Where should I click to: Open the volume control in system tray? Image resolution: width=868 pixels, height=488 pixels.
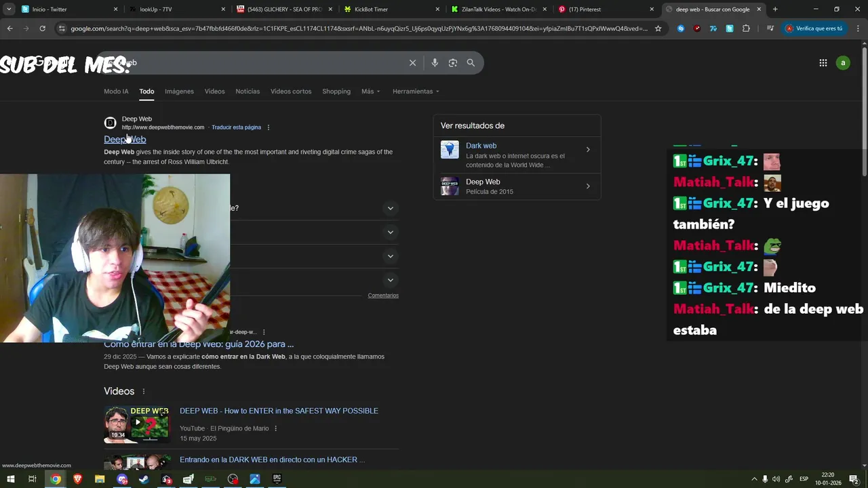[x=776, y=479]
